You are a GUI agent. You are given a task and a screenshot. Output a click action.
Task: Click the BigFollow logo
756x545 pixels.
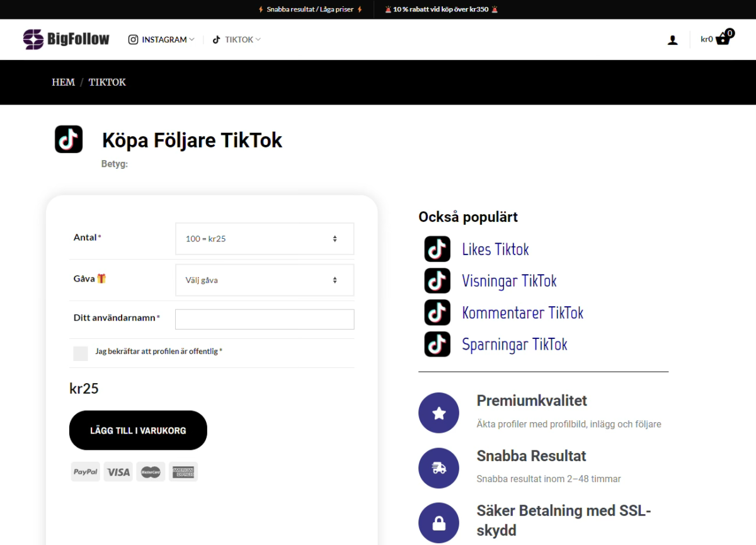point(66,38)
